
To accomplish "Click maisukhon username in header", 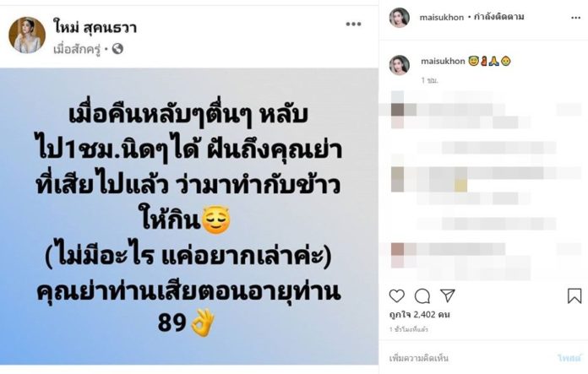I will pyautogui.click(x=441, y=17).
